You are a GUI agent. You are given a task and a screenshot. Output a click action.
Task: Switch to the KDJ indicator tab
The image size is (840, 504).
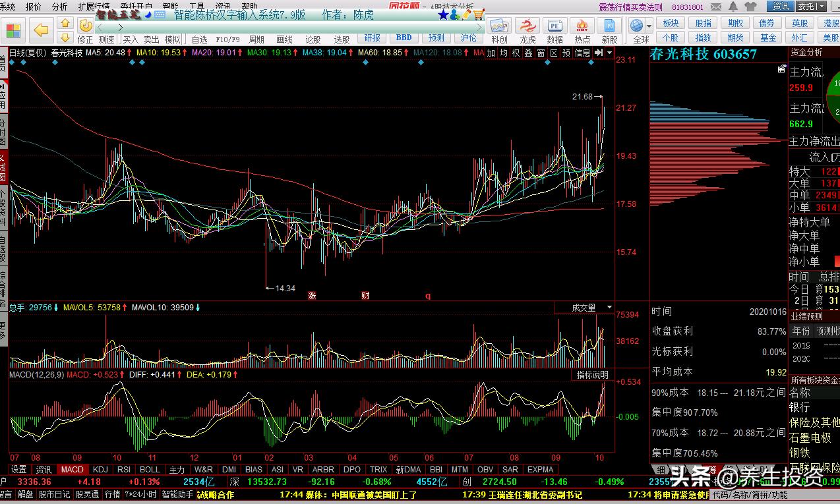click(x=100, y=470)
